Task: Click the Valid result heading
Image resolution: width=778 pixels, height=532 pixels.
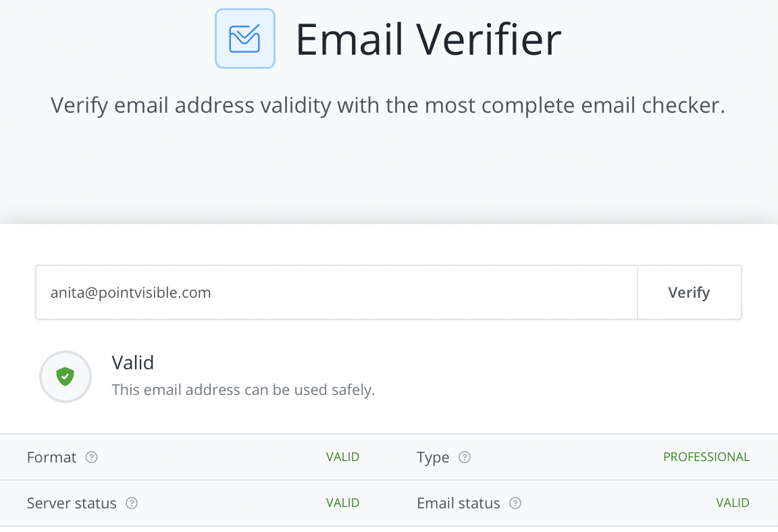Action: tap(133, 363)
